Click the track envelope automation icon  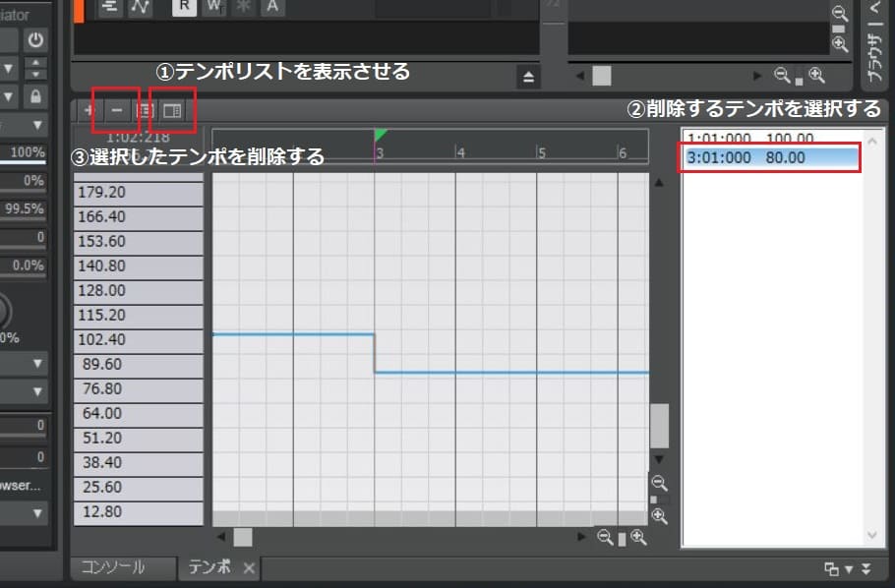[x=139, y=6]
